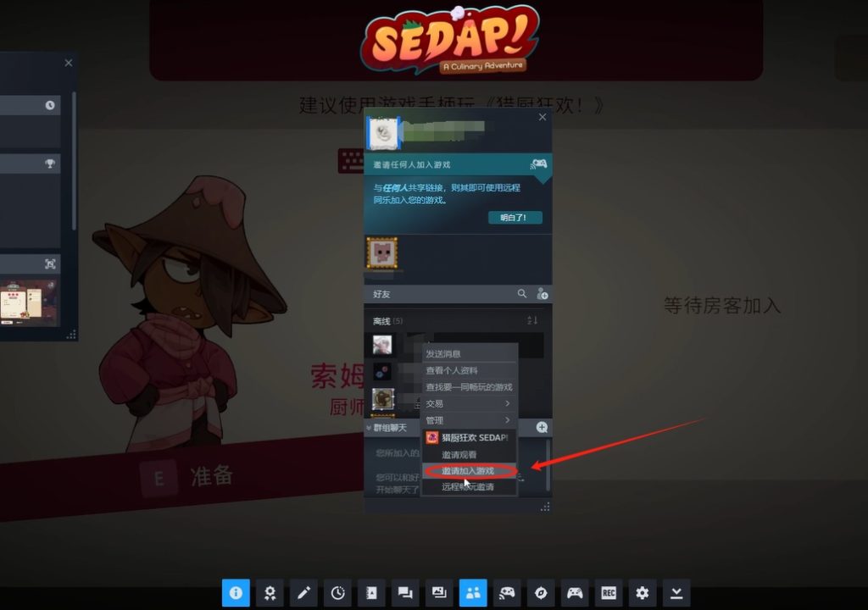868x610 pixels.
Task: Click the 明白了! button
Action: click(515, 218)
